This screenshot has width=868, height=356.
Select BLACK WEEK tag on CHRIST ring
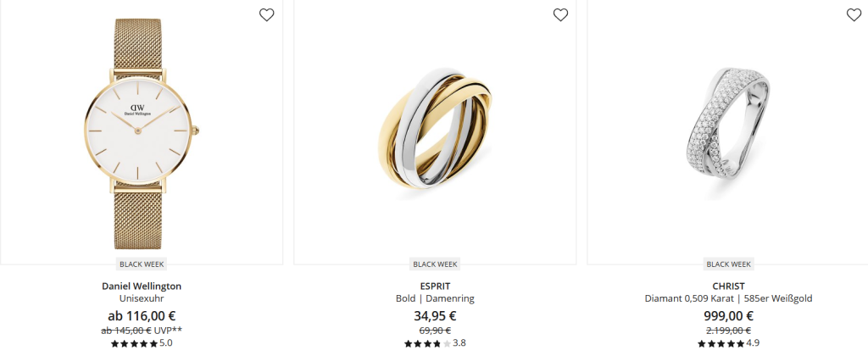(729, 264)
